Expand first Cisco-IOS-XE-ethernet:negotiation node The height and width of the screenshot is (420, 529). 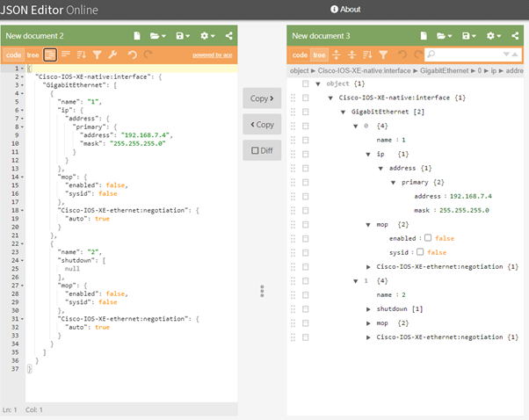(x=368, y=267)
